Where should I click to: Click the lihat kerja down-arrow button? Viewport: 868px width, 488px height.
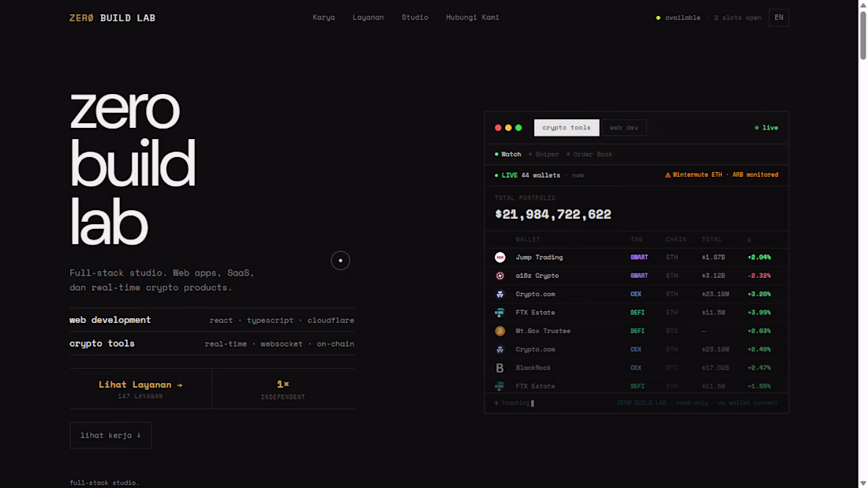coord(110,435)
